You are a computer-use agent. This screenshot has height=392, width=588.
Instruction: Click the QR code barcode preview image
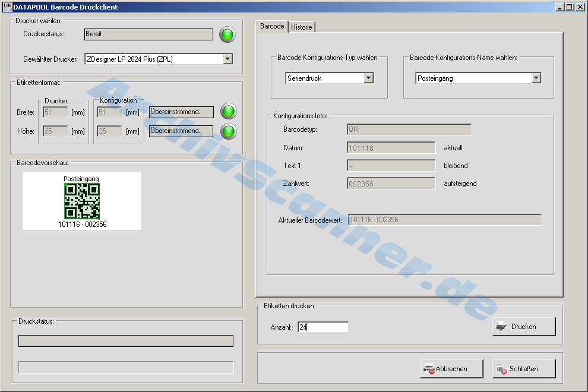click(x=82, y=201)
